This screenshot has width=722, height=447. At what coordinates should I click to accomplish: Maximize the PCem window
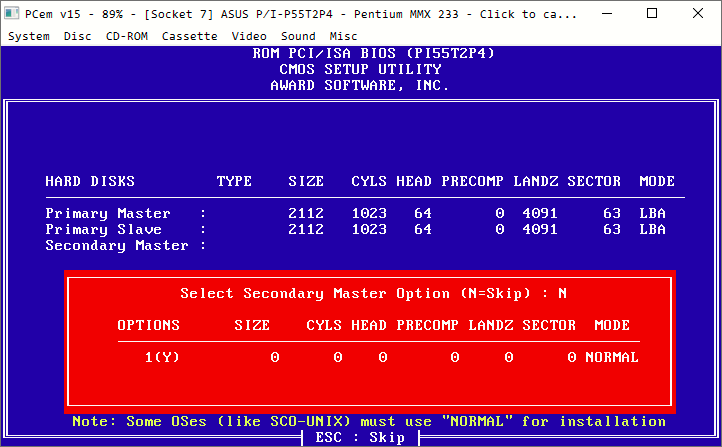(x=652, y=13)
